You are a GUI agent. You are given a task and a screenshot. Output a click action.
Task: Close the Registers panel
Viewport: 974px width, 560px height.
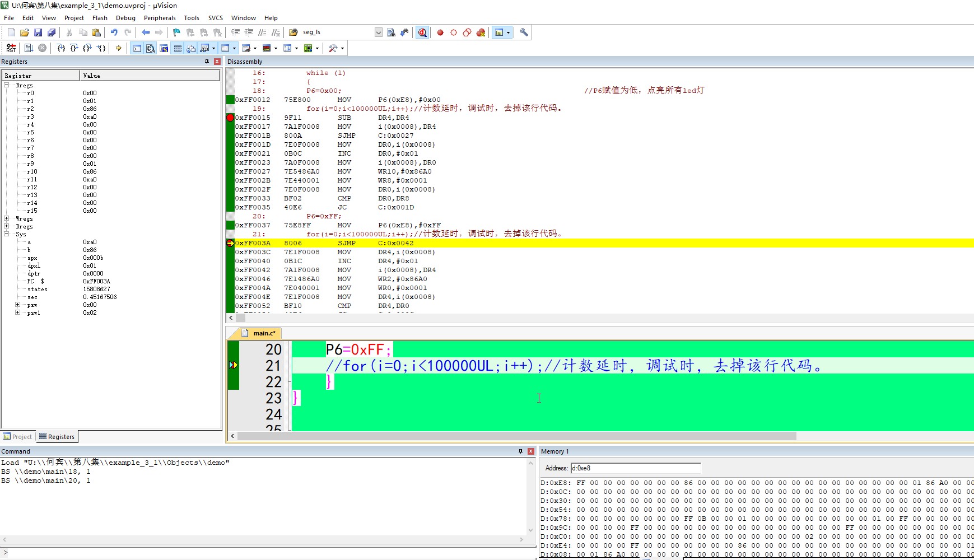tap(217, 62)
